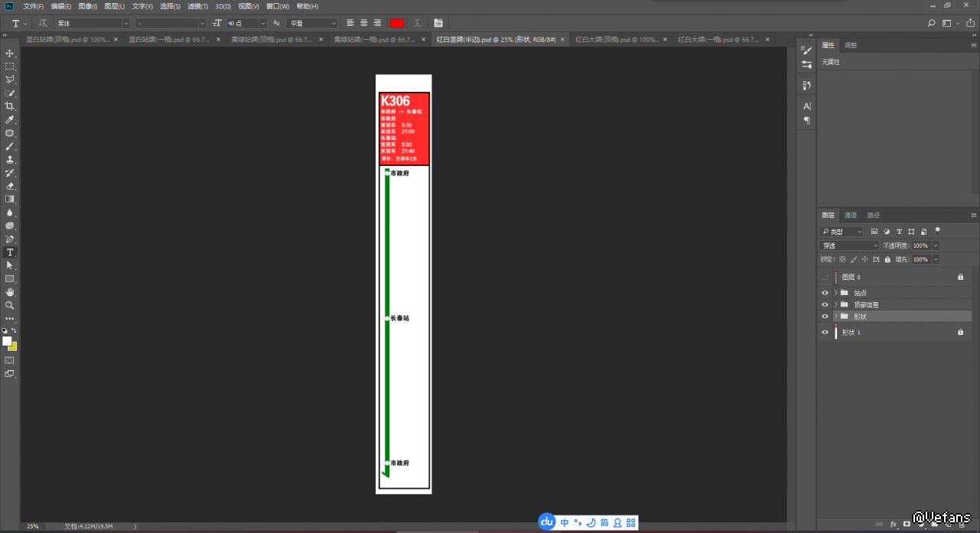This screenshot has height=533, width=980.
Task: Align text right
Action: point(377,24)
